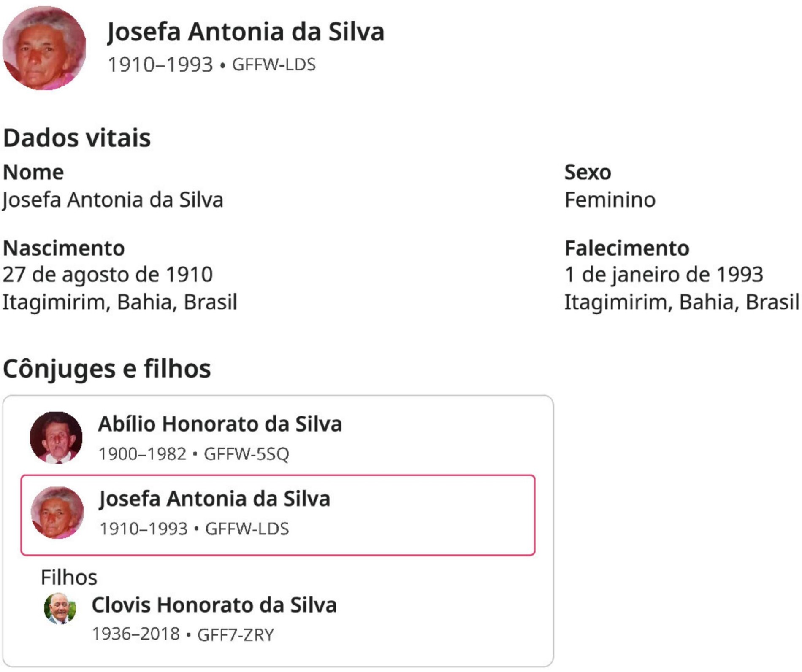Open Abílio Honorato da Silva's name link
802x672 pixels.
pyautogui.click(x=220, y=424)
